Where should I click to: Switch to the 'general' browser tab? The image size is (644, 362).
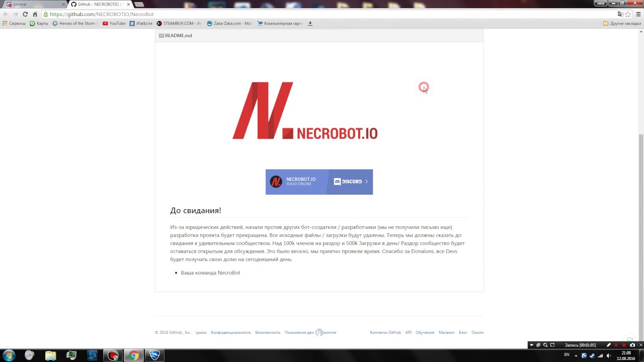[x=35, y=4]
